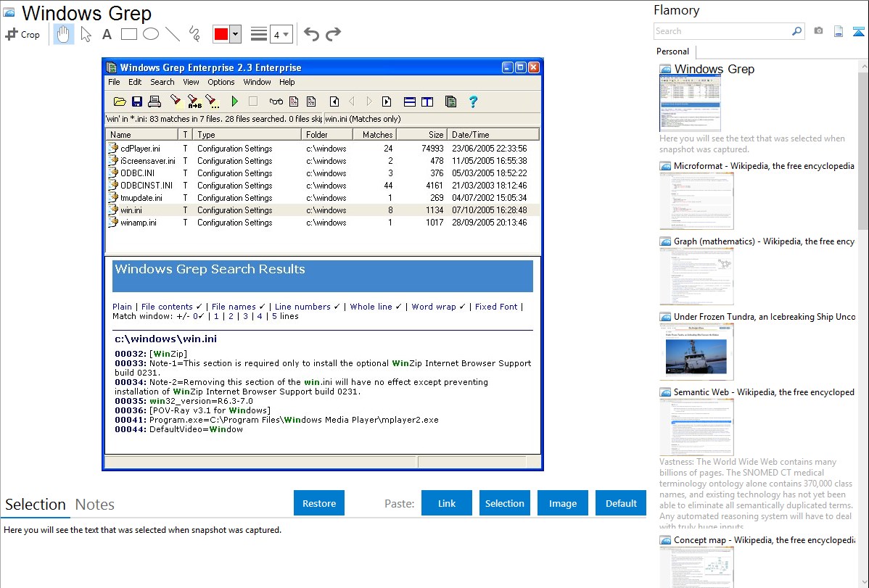Choose the freehand squiggle drawing tool
The height and width of the screenshot is (588, 869).
click(194, 34)
